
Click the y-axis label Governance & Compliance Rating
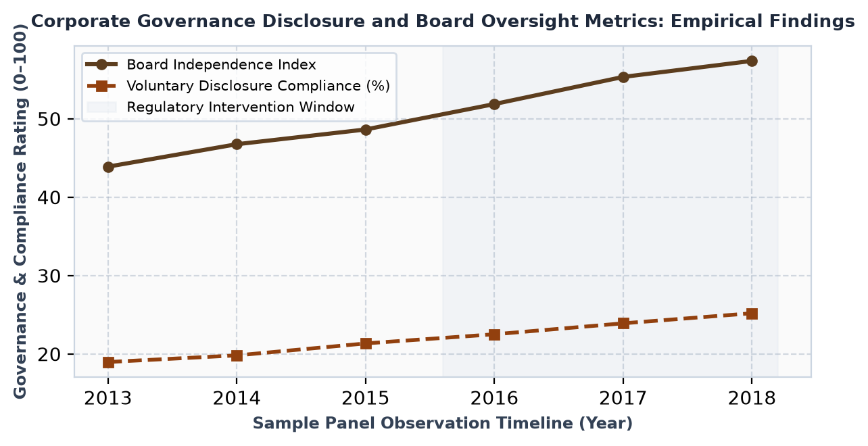point(20,212)
